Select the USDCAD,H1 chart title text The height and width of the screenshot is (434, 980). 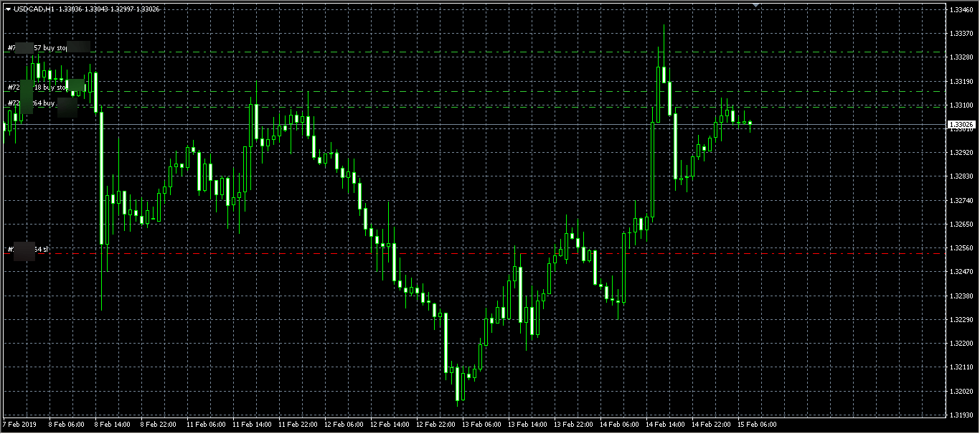point(32,9)
